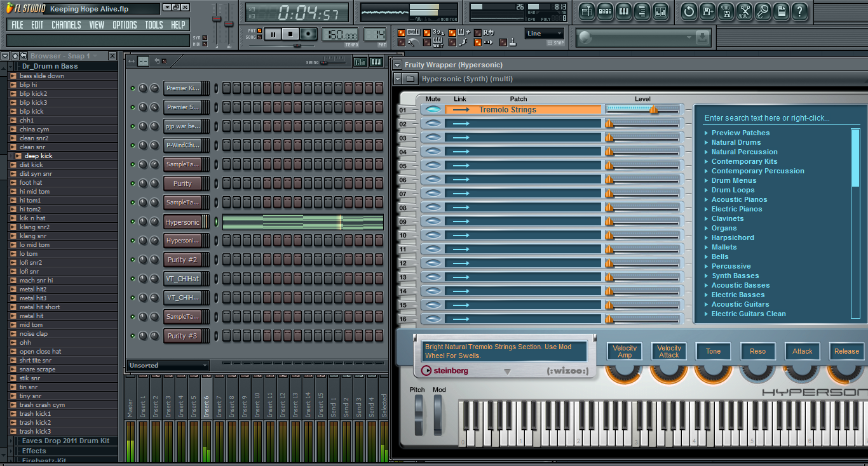
Task: Click the Tone knob label button
Action: pyautogui.click(x=714, y=351)
